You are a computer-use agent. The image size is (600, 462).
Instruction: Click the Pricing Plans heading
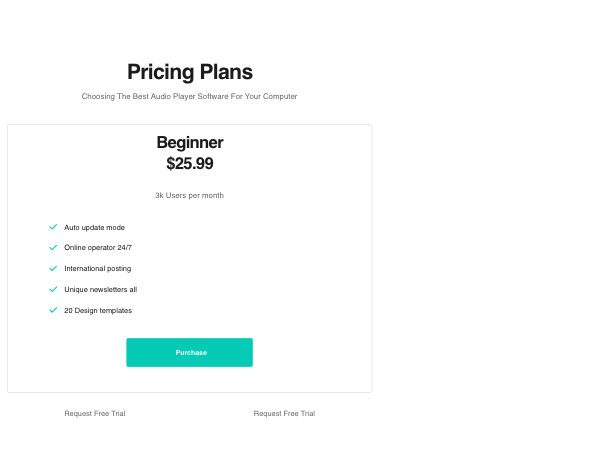[x=190, y=72]
